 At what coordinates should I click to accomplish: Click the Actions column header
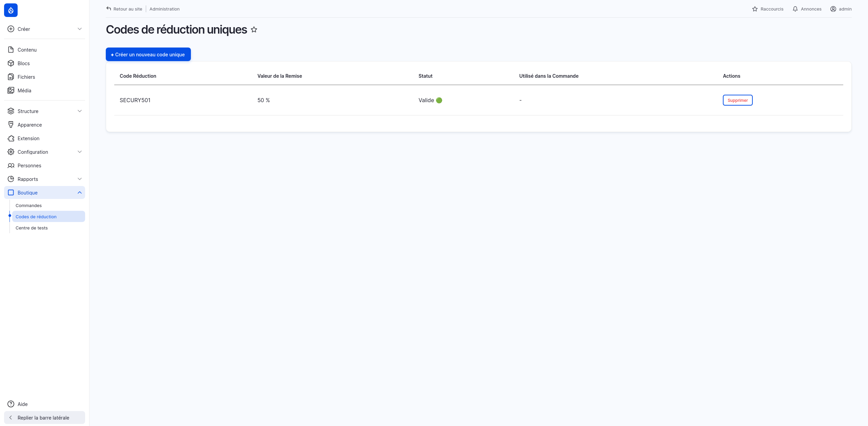click(731, 76)
